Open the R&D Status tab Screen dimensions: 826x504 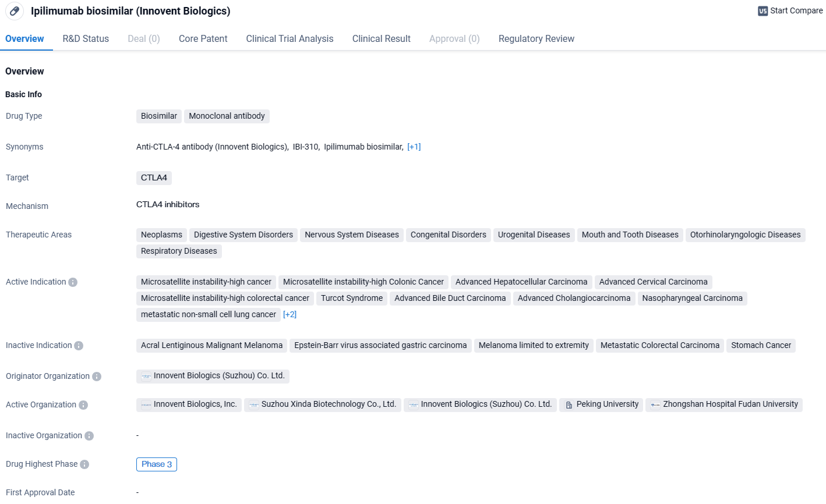click(86, 38)
